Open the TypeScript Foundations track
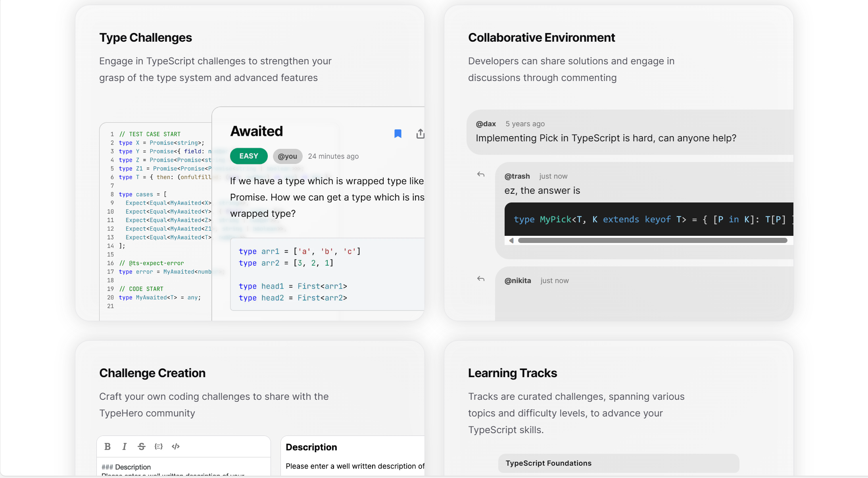 click(x=618, y=463)
